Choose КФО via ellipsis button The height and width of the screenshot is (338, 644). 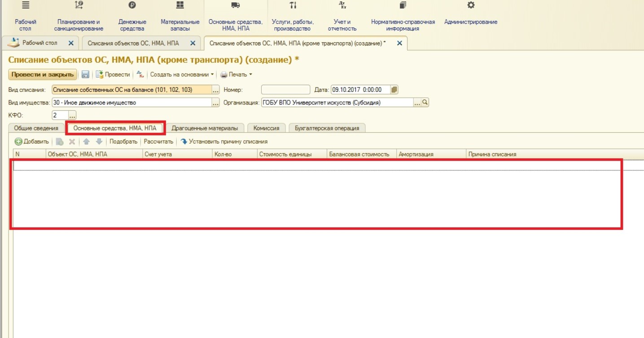click(72, 115)
